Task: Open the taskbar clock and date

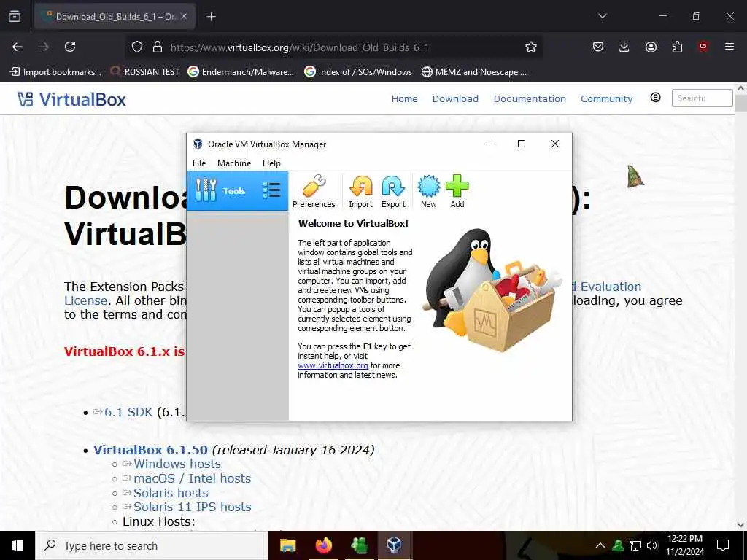Action: (x=684, y=545)
